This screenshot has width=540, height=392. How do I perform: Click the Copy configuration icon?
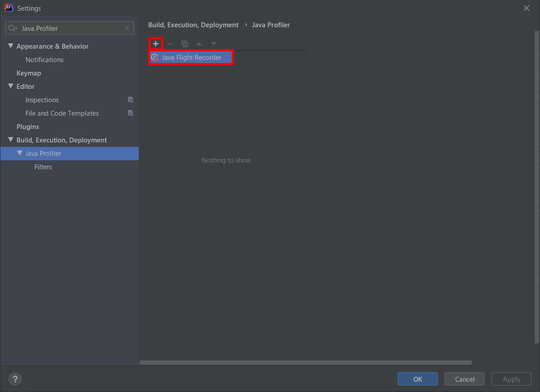(x=184, y=44)
